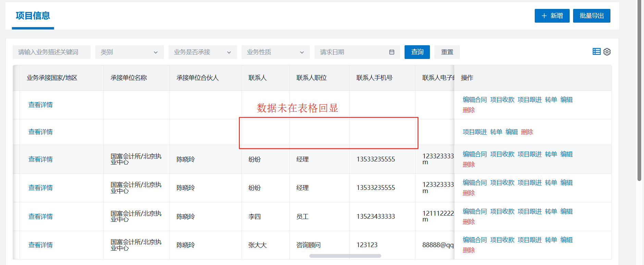Expand the 业务性质 dropdown
The height and width of the screenshot is (265, 644).
[275, 52]
